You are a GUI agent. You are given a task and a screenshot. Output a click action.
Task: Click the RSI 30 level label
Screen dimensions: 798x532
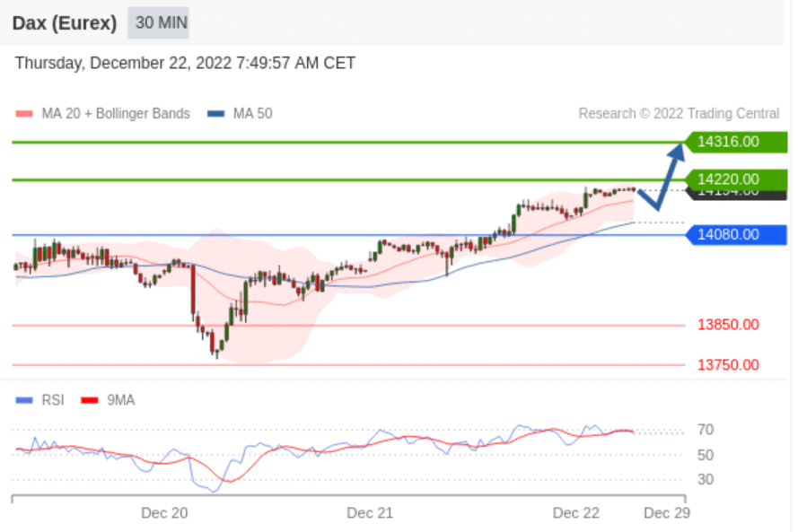click(706, 479)
